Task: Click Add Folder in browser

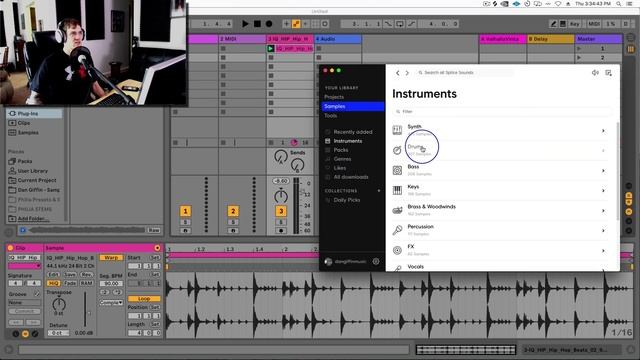Action: (31, 219)
